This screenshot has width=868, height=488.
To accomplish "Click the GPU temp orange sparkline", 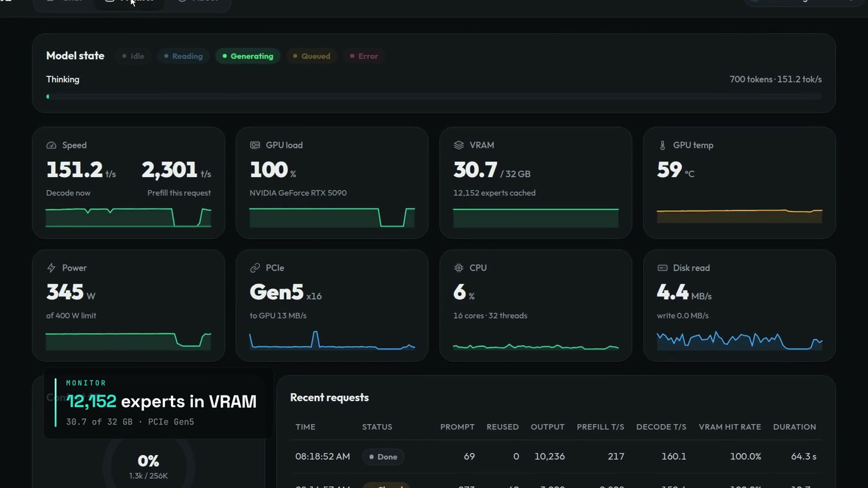I will [739, 216].
